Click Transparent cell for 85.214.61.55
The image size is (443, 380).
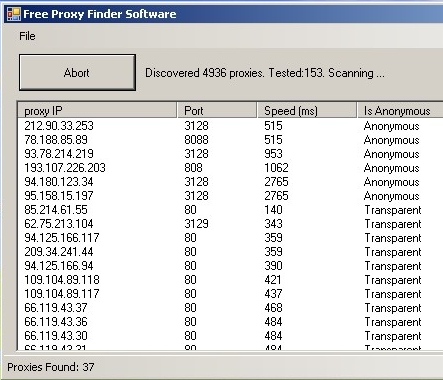(x=393, y=210)
